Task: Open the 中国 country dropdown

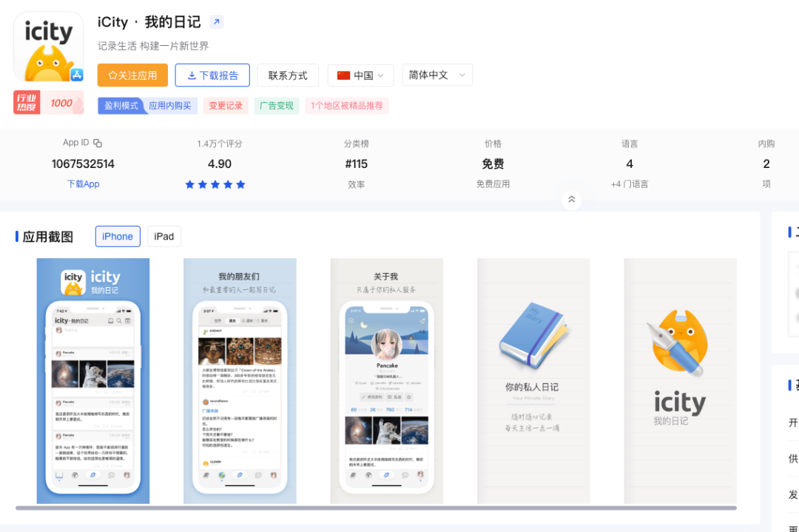Action: [360, 75]
